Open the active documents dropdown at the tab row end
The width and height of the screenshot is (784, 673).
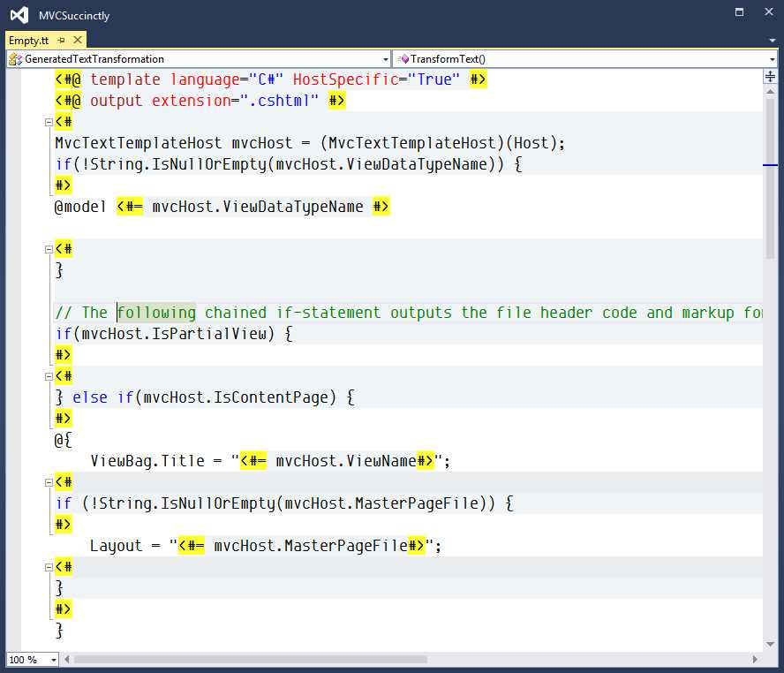point(770,40)
